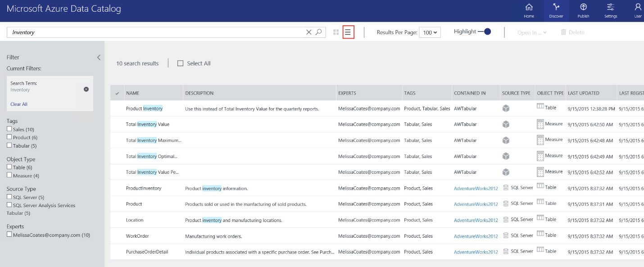The width and height of the screenshot is (644, 267).
Task: Open AdventureWorks2012 link in WorkOrder row
Action: (476, 236)
